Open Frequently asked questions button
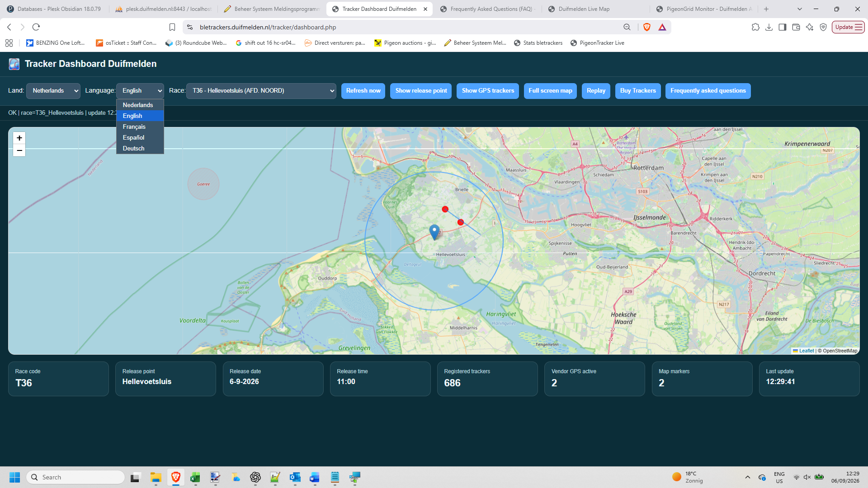This screenshot has width=868, height=488. point(708,91)
